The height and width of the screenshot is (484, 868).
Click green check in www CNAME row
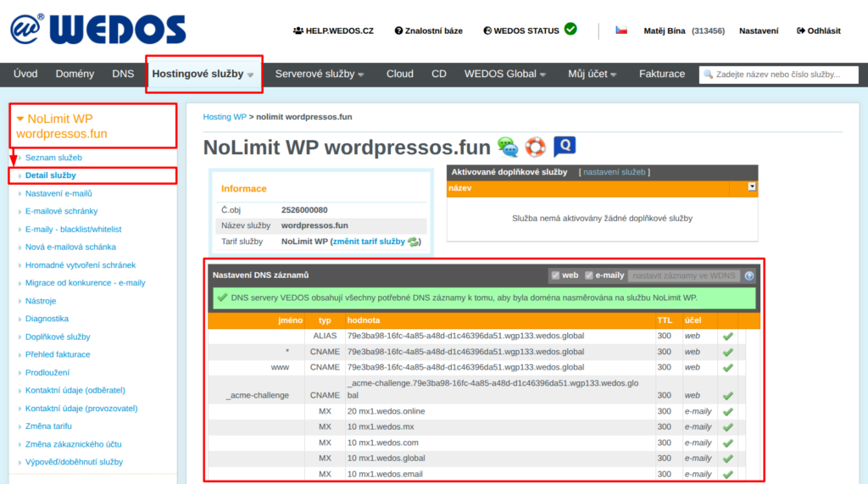point(728,368)
